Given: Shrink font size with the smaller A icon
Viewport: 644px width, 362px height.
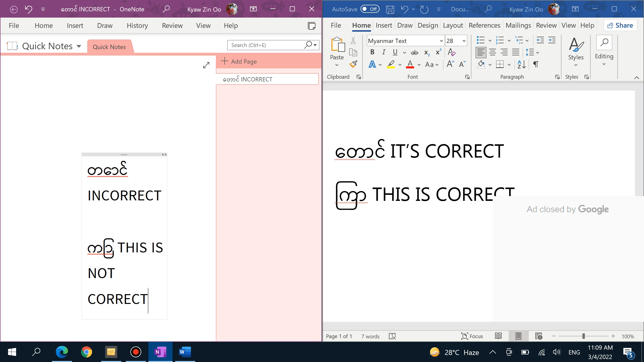Looking at the screenshot, I should coord(462,64).
